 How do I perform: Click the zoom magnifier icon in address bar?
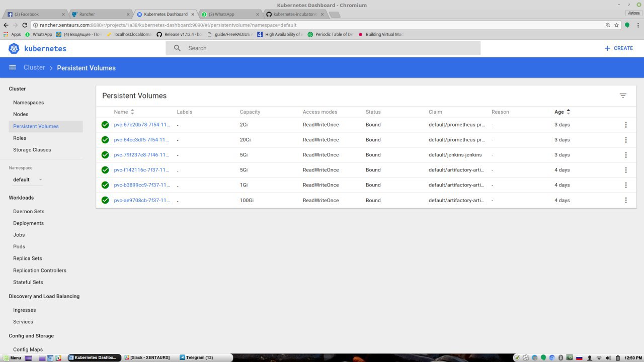pyautogui.click(x=608, y=25)
